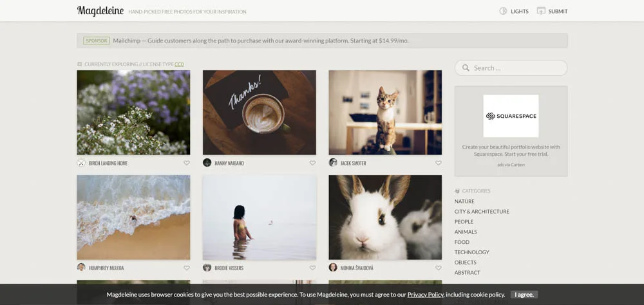The width and height of the screenshot is (644, 305).
Task: Select the Abstract category
Action: point(468,273)
